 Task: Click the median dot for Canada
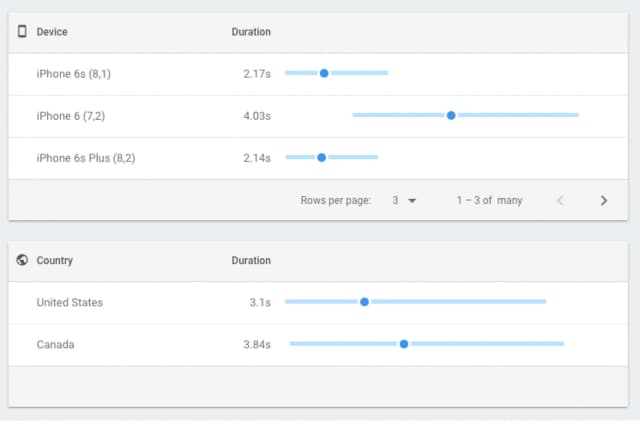pos(404,344)
